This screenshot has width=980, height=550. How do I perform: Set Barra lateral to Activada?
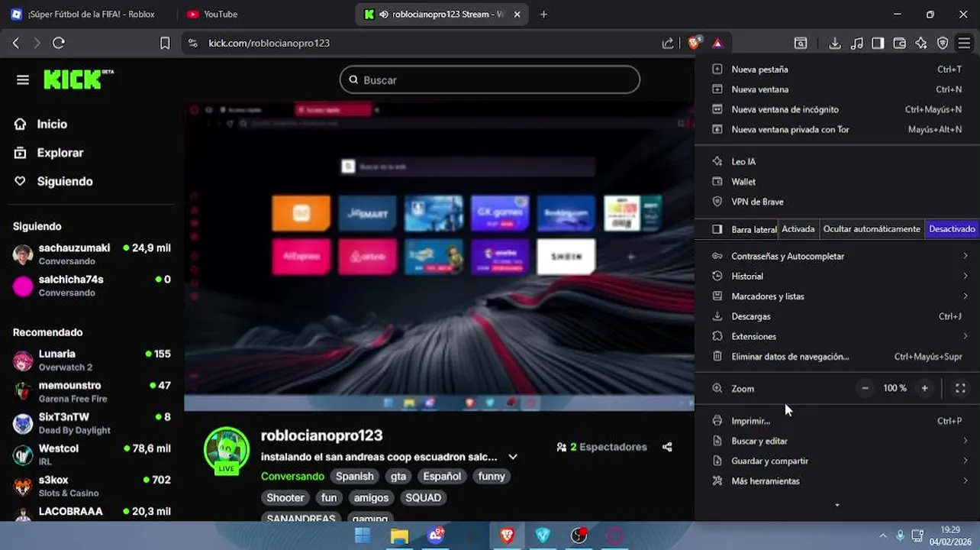click(x=798, y=229)
